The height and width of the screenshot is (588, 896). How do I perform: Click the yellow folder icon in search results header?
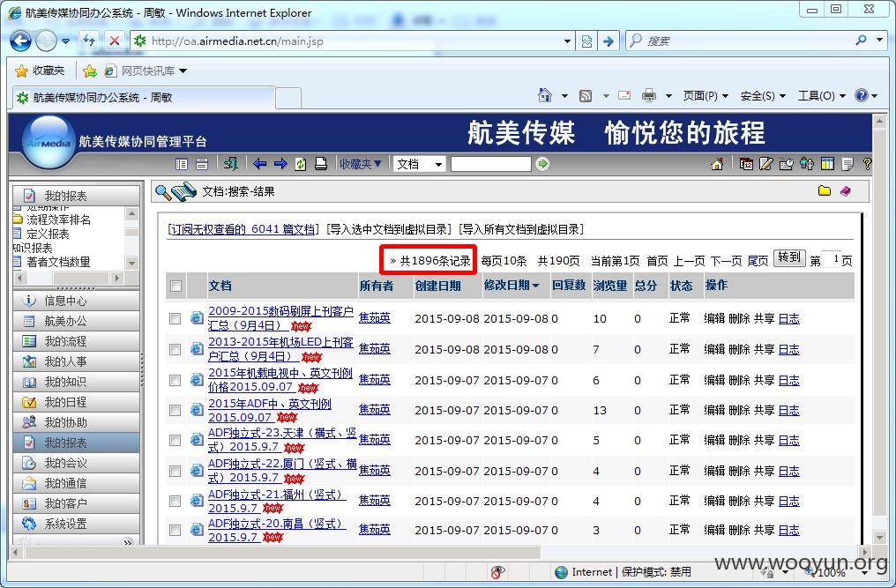click(x=824, y=190)
